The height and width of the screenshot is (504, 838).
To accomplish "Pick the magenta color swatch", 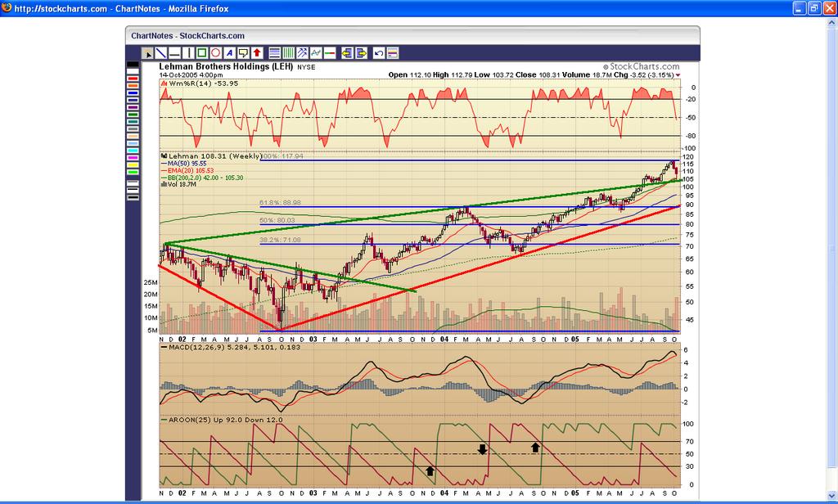I will click(133, 158).
